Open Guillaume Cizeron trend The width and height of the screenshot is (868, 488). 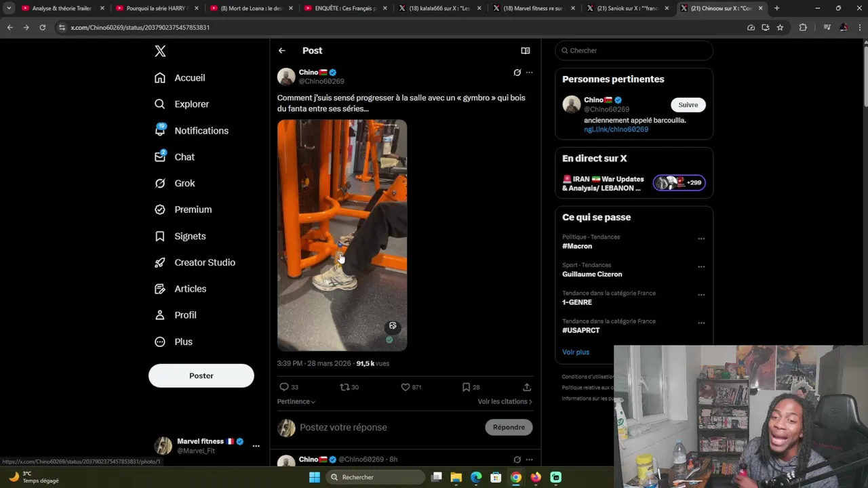coord(592,274)
